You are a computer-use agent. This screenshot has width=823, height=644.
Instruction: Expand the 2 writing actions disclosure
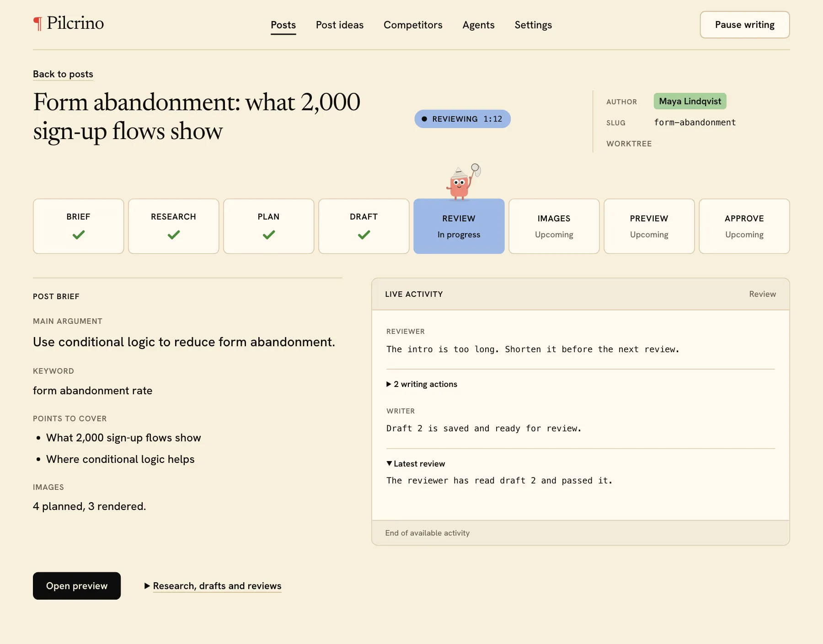coord(422,384)
